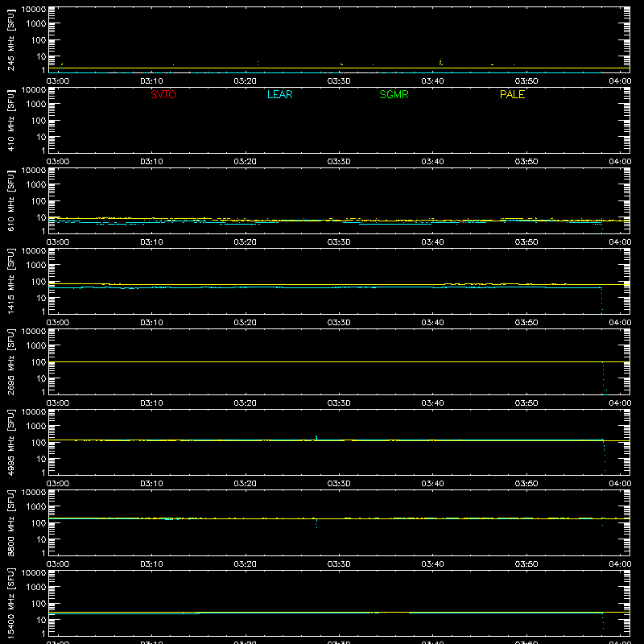Image resolution: width=644 pixels, height=644 pixels.
Task: Click the 100 tick label of 15400 MHz panel
Action: tap(39, 604)
